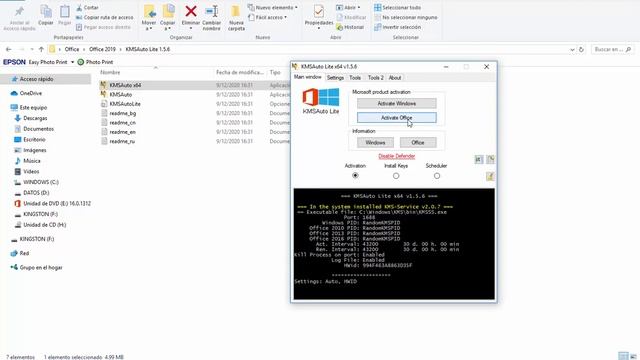This screenshot has width=640, height=360.
Task: Click Copiar ruta de acceso
Action: pyautogui.click(x=104, y=17)
